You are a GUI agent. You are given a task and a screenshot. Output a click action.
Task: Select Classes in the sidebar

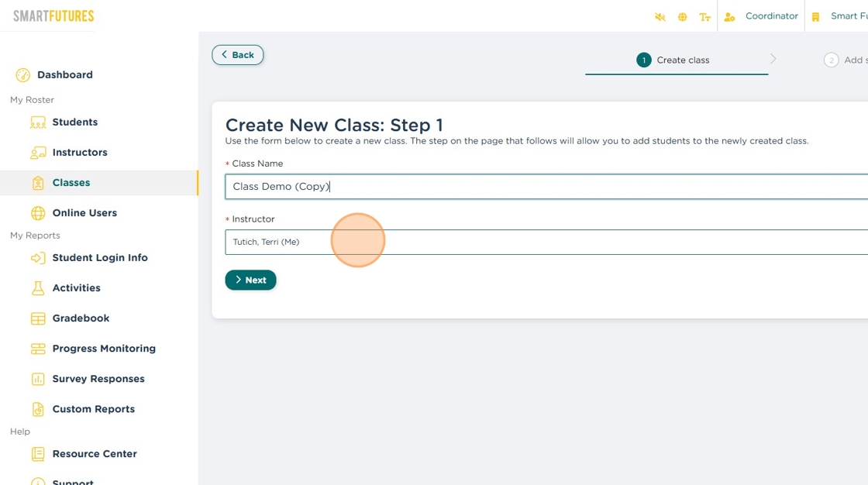71,183
